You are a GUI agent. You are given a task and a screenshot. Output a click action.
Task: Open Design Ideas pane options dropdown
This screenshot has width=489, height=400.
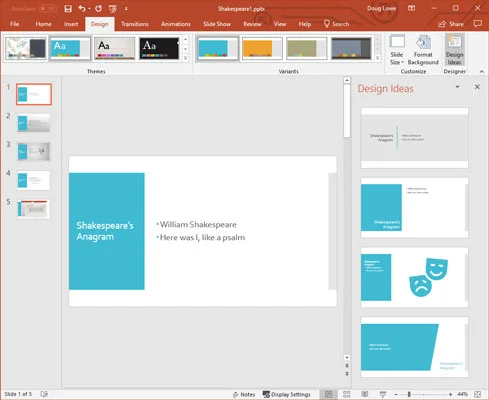pyautogui.click(x=457, y=87)
